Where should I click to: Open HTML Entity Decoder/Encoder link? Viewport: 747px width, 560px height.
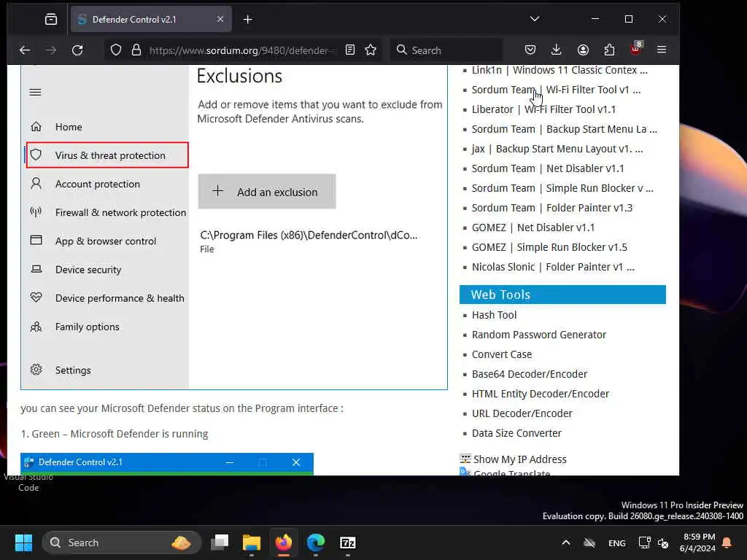click(x=541, y=394)
